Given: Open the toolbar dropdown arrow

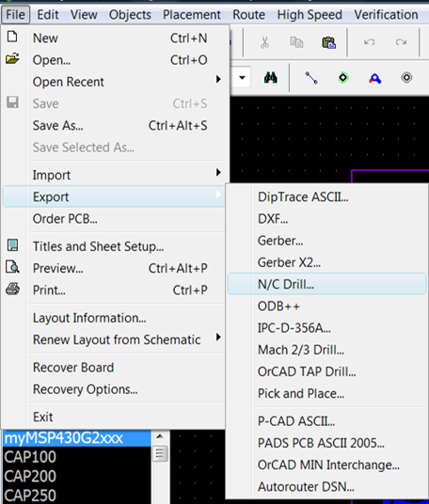Looking at the screenshot, I should 242,77.
